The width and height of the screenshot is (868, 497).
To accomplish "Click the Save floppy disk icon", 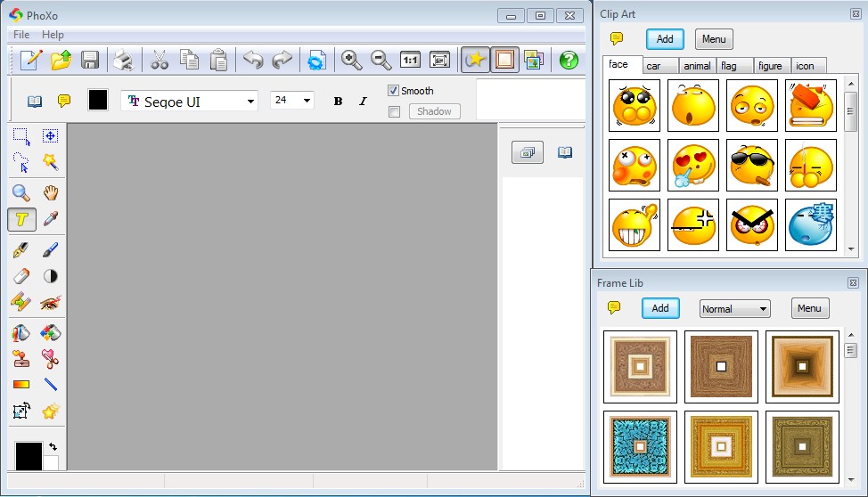I will (90, 60).
